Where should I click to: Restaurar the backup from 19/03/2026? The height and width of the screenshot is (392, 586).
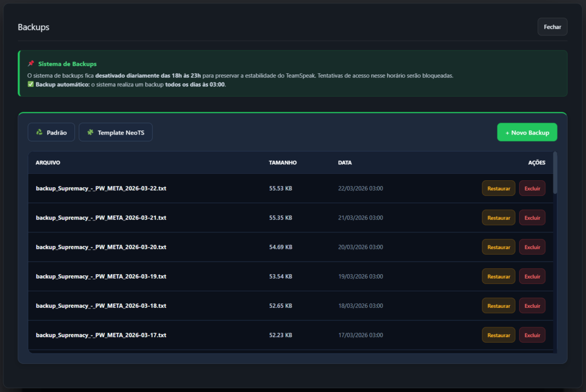tap(498, 276)
